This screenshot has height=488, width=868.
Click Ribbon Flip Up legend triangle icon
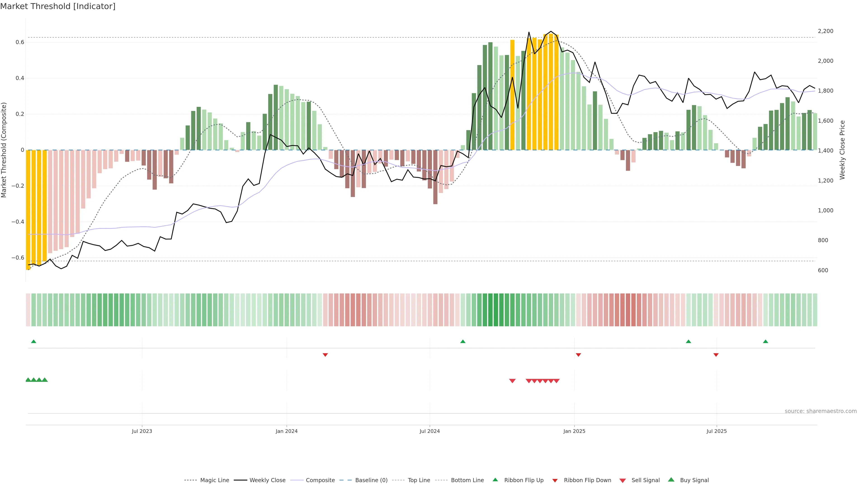point(495,480)
